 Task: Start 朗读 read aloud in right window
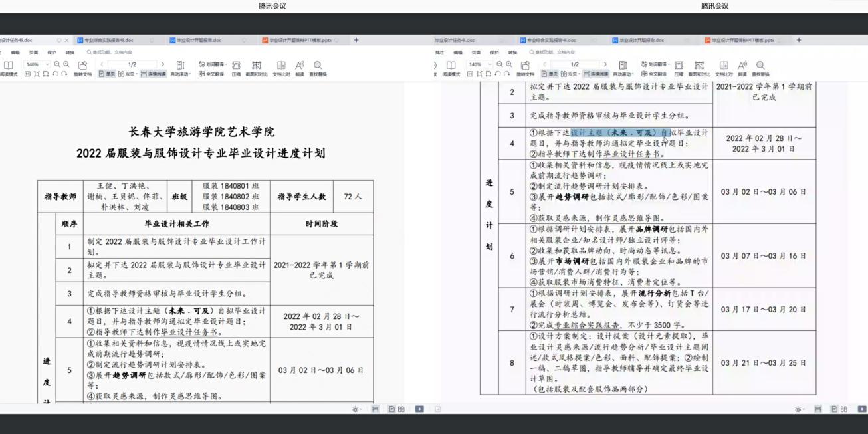click(742, 68)
